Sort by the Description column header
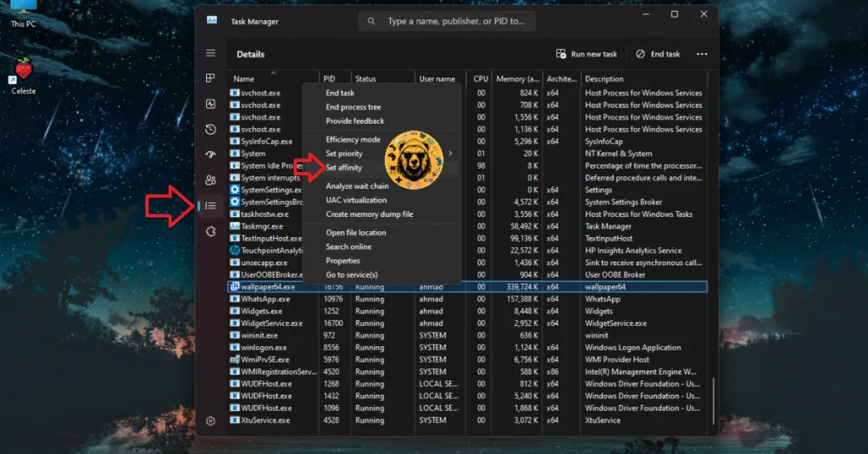The height and width of the screenshot is (454, 868). pos(644,79)
